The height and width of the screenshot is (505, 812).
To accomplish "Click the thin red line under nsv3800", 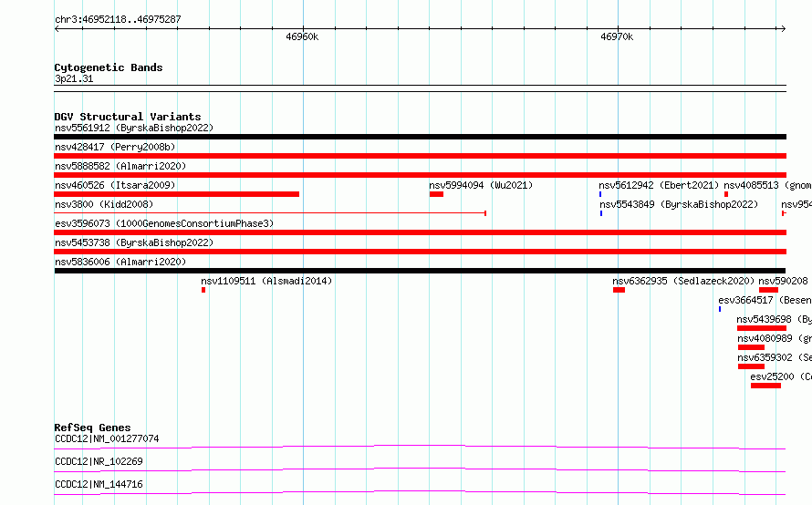I will point(270,213).
